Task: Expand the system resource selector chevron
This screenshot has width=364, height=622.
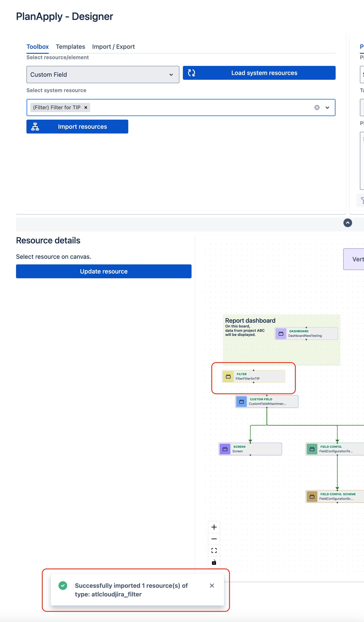Action: (x=327, y=108)
